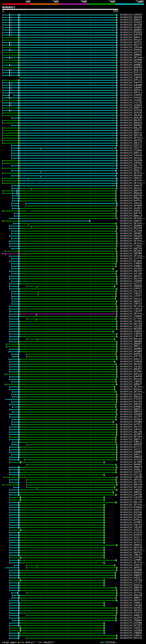The width and height of the screenshot is (146, 644).
Task: Click the hit label UniRef100_Q9MB61
Action: pos(131,55)
